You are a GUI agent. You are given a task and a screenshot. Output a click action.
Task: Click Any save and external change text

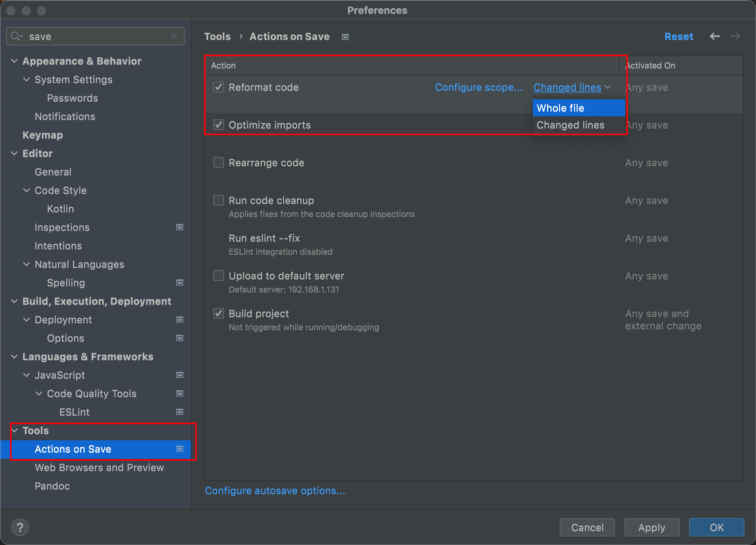pyautogui.click(x=663, y=320)
